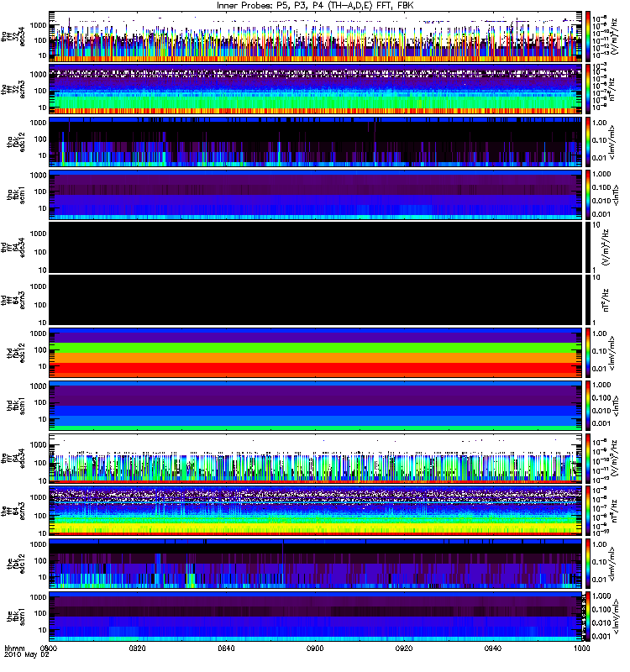The height and width of the screenshot is (672, 630).
Task: Click the tha fbk edc12 filter bank plot
Action: pos(315,142)
